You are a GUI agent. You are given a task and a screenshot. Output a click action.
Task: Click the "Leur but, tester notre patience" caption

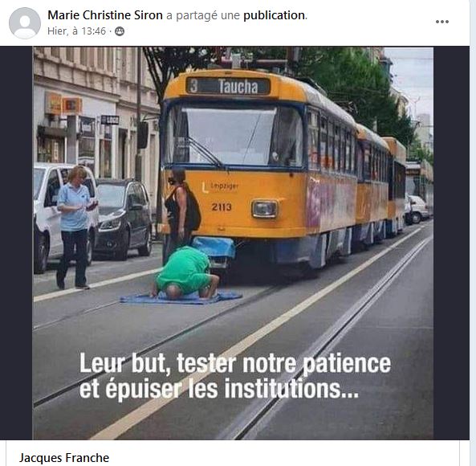(235, 363)
